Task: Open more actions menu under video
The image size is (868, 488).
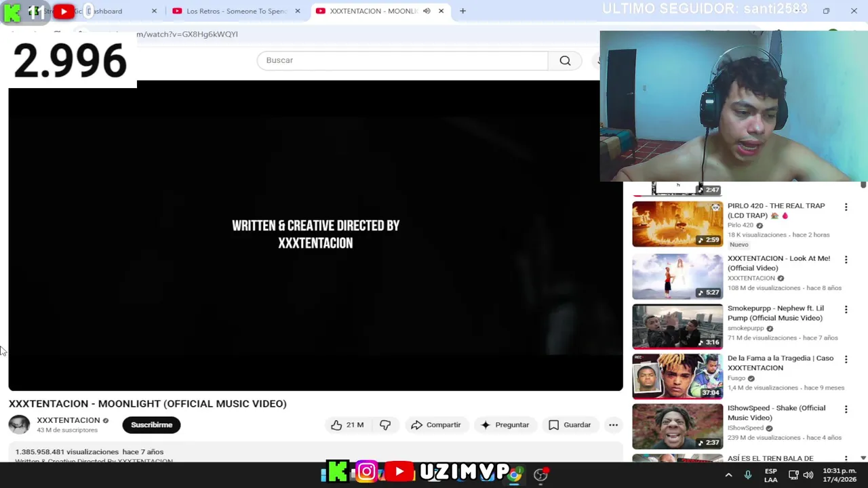Action: click(613, 425)
